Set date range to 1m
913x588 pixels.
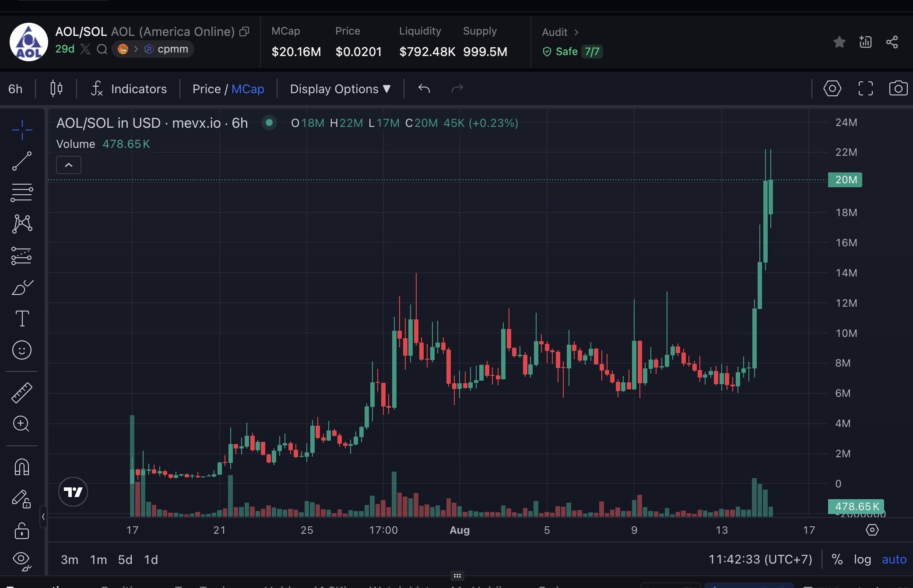pos(98,560)
